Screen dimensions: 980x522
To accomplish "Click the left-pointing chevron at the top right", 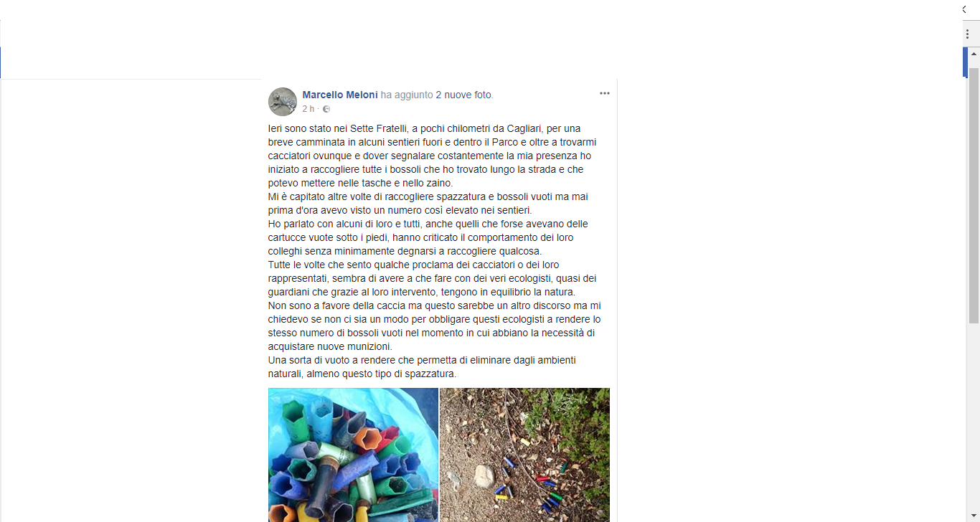I will click(x=965, y=9).
